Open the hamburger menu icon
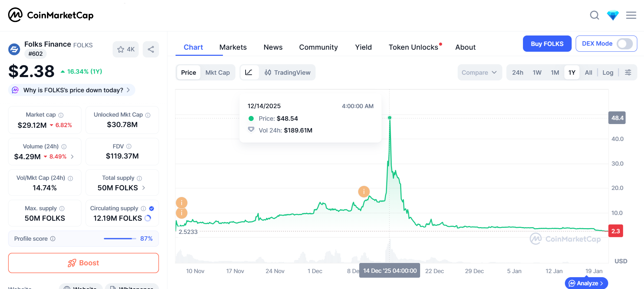Image resolution: width=644 pixels, height=289 pixels. tap(631, 15)
